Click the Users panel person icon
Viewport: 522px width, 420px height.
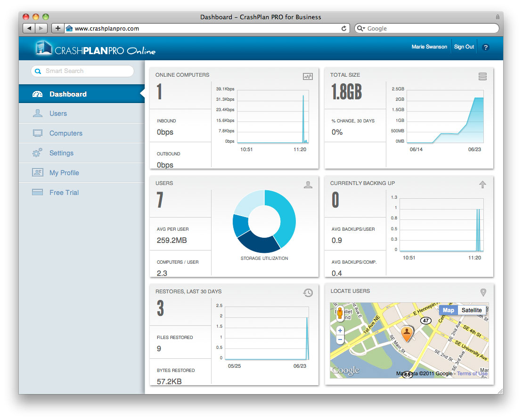[308, 185]
